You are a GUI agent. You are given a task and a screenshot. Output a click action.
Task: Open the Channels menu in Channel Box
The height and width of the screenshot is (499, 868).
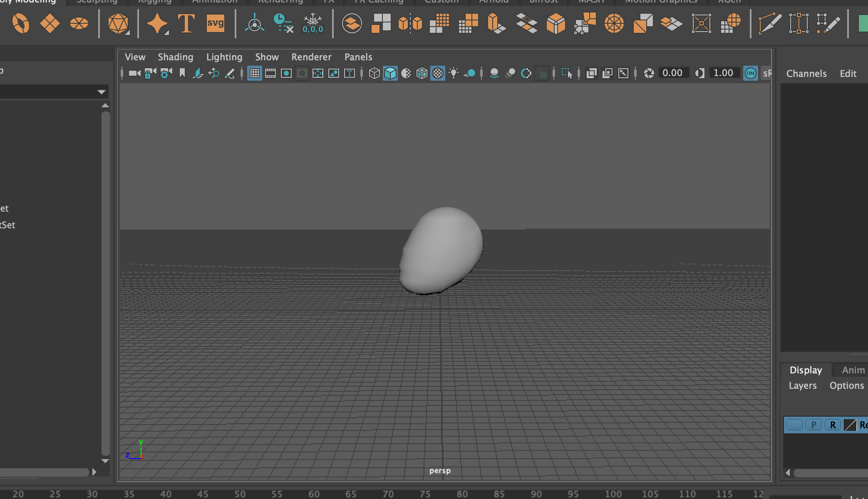[x=806, y=74]
